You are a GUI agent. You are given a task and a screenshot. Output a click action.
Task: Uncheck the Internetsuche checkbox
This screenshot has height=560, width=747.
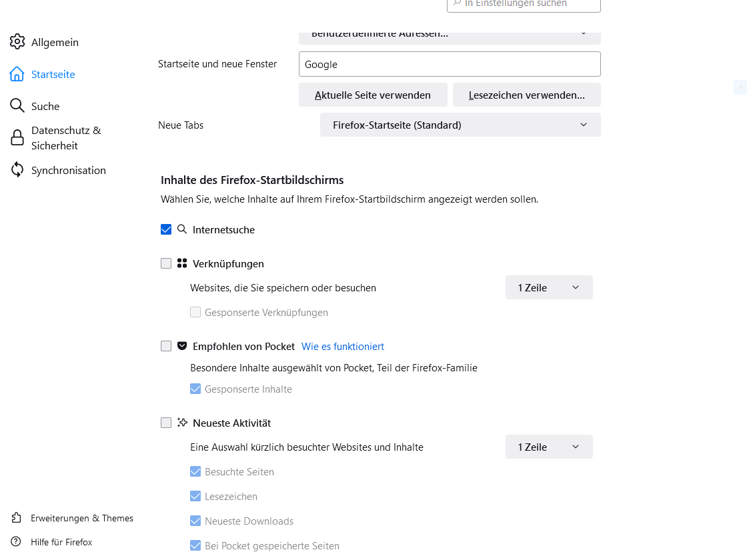166,229
